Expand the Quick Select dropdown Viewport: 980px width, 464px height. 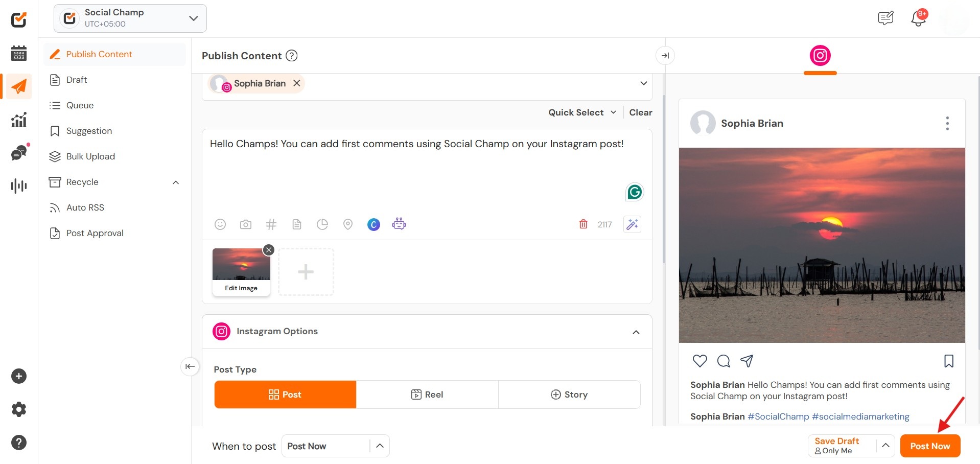(x=582, y=112)
